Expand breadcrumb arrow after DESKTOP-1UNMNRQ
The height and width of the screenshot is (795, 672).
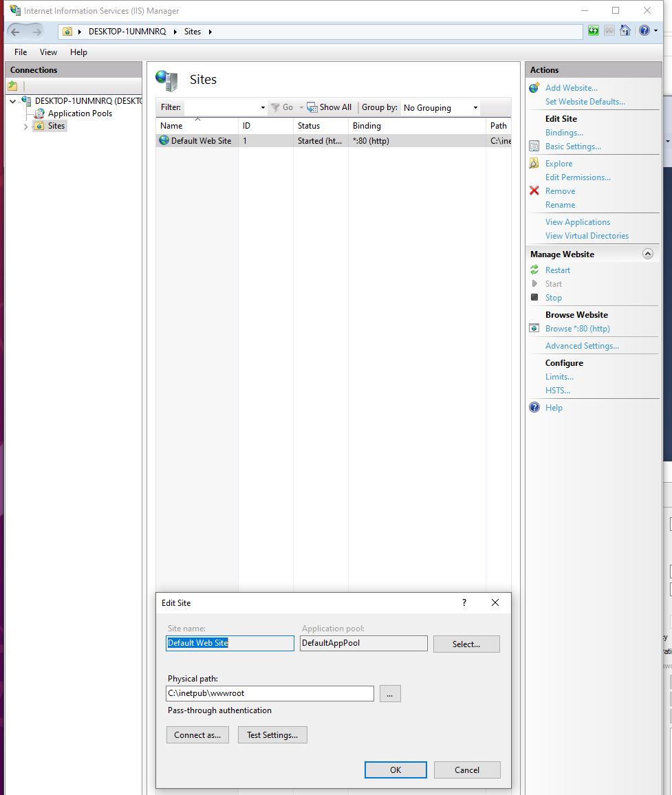coord(175,32)
